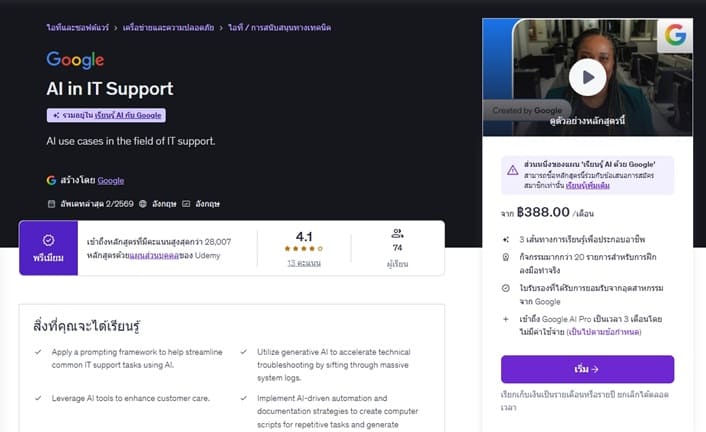Click the Created by Google overlay label
This screenshot has height=432, width=706.
527,110
